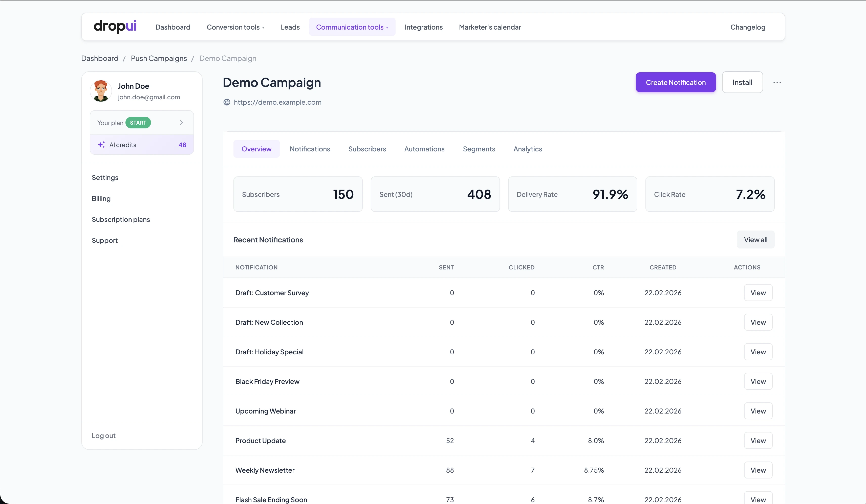Open the Automations tab
The image size is (866, 504).
(x=424, y=149)
